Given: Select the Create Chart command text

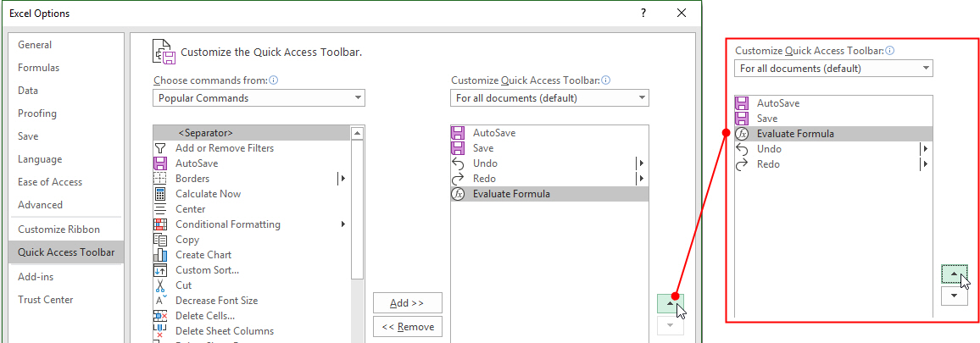Looking at the screenshot, I should 203,255.
